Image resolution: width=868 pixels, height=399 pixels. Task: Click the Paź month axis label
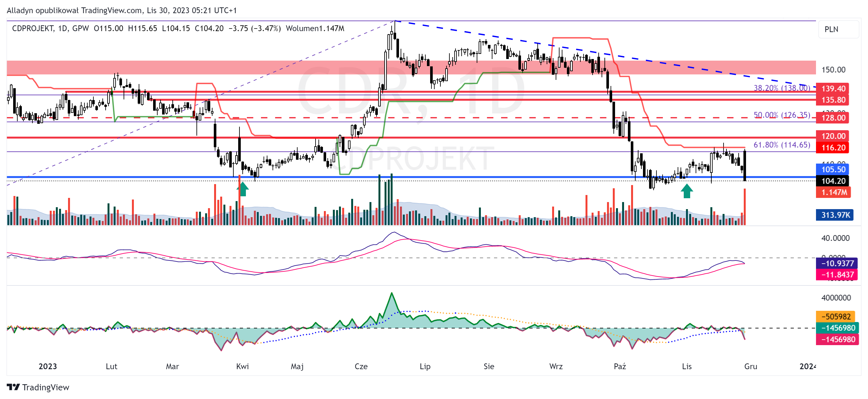pyautogui.click(x=620, y=367)
